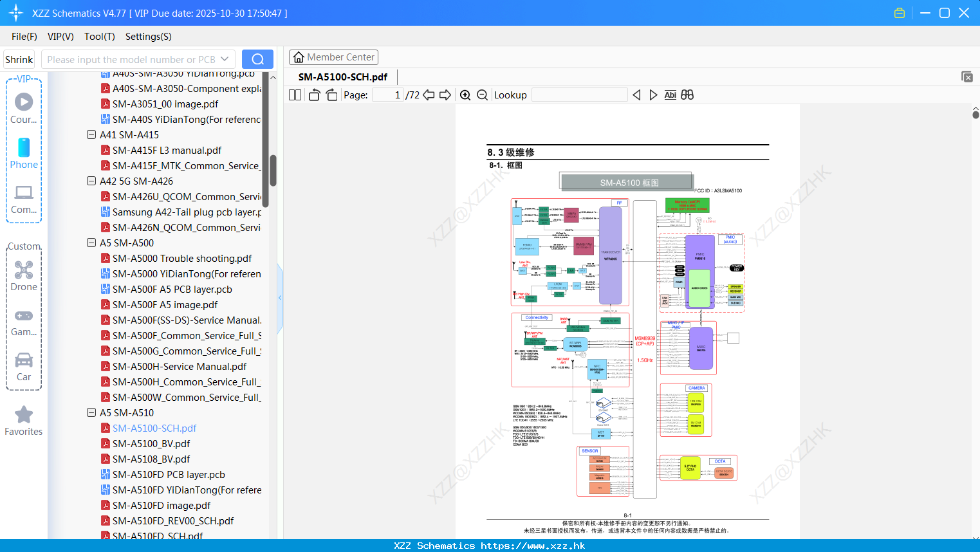
Task: Open the File(F) menu
Action: point(24,37)
